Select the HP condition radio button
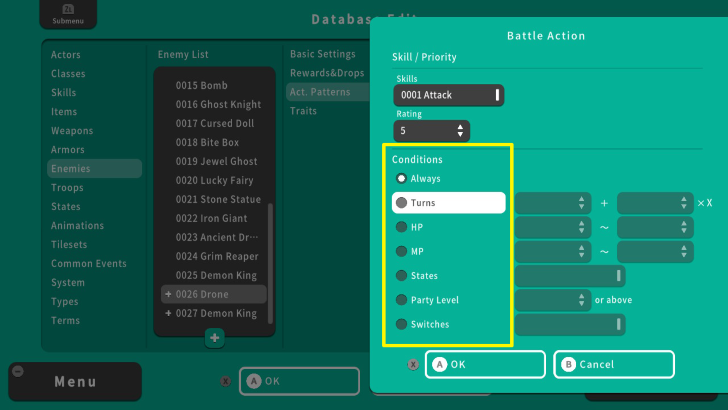The image size is (728, 410). coord(402,227)
